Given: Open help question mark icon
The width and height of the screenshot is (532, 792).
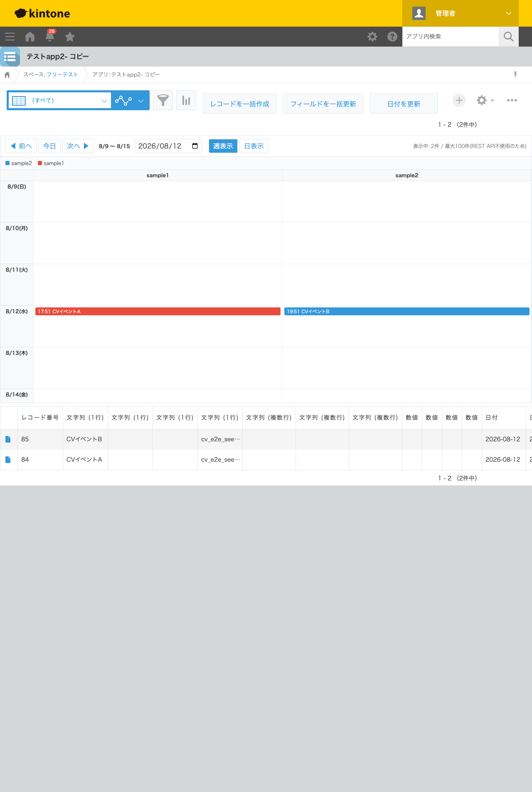Looking at the screenshot, I should [x=392, y=37].
